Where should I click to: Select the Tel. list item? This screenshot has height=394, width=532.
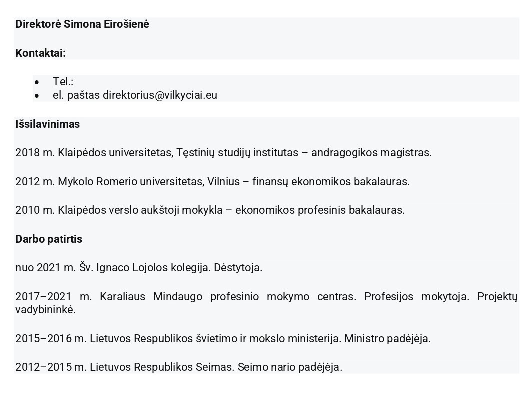point(63,82)
